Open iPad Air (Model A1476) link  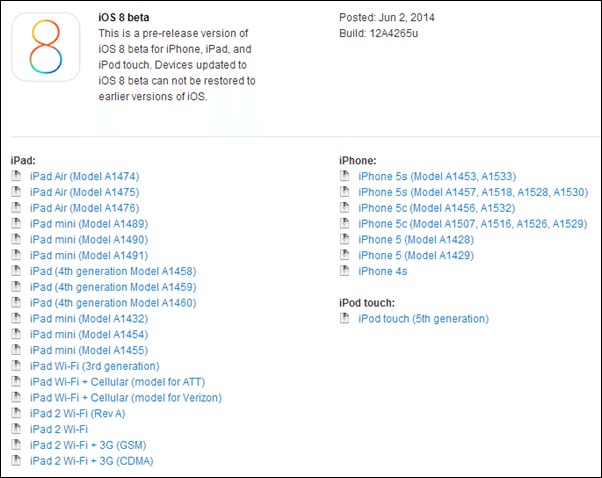click(x=84, y=208)
